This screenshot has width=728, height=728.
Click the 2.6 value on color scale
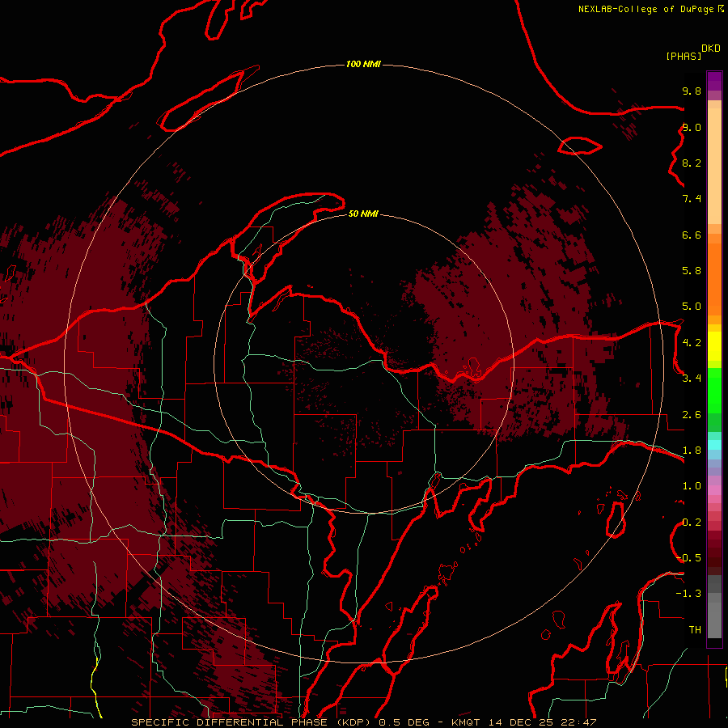coord(692,415)
